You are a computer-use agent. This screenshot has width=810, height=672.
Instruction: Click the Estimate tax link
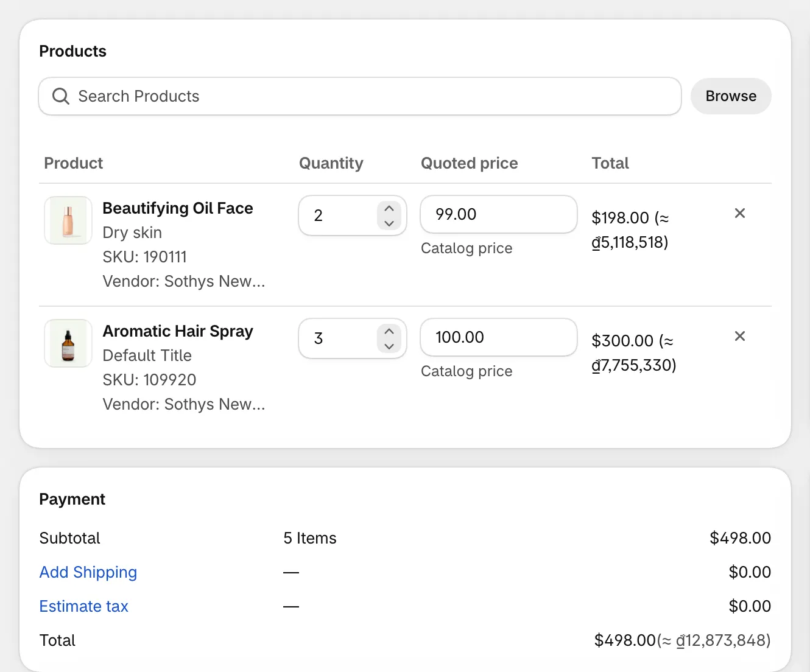(x=84, y=606)
